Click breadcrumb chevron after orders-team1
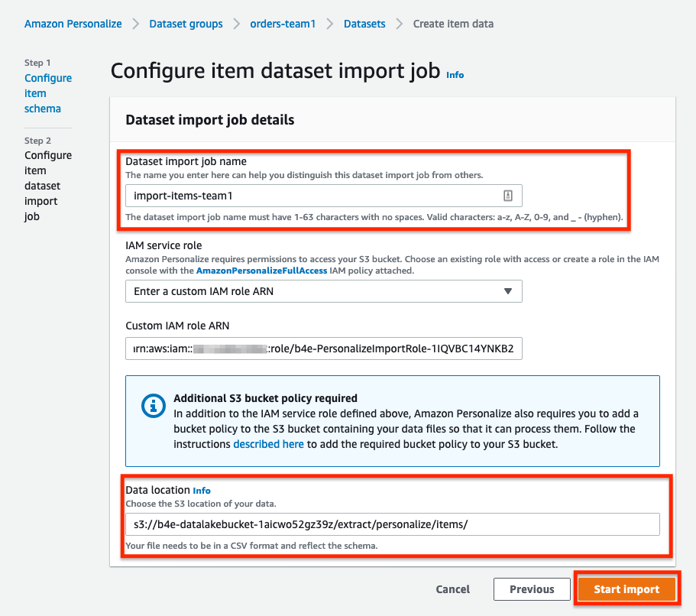The image size is (696, 616). 330,24
